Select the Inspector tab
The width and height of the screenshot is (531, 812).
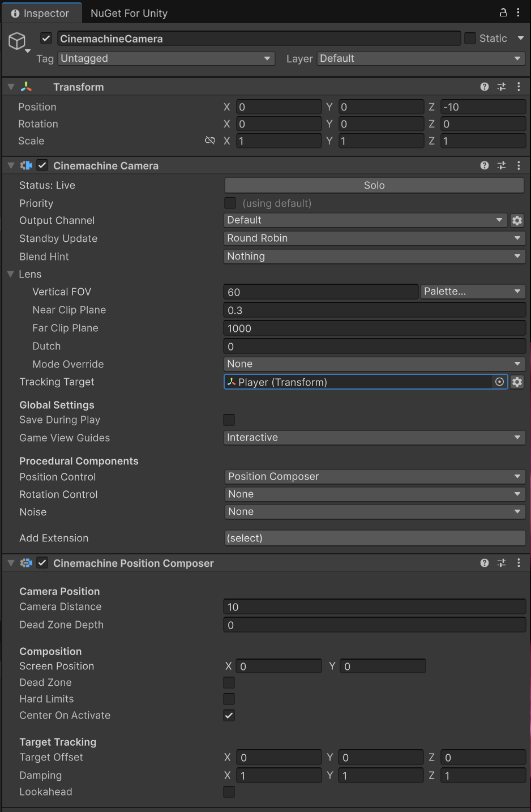(40, 13)
